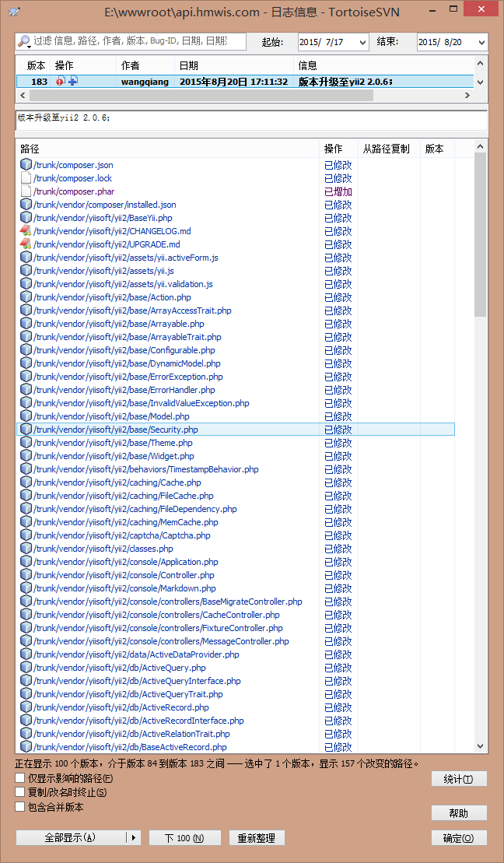Sort revisions by 日期 column header
The width and height of the screenshot is (504, 863).
(x=234, y=65)
